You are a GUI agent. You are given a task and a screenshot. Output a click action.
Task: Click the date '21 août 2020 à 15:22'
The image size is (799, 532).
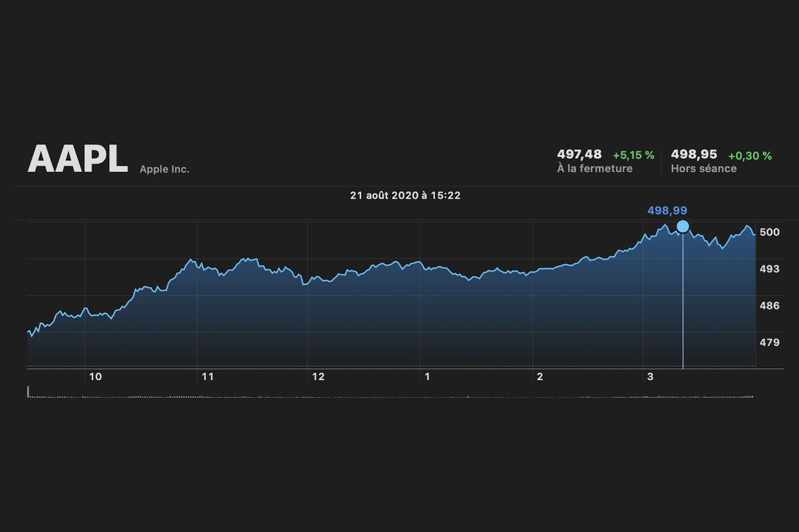tap(405, 195)
